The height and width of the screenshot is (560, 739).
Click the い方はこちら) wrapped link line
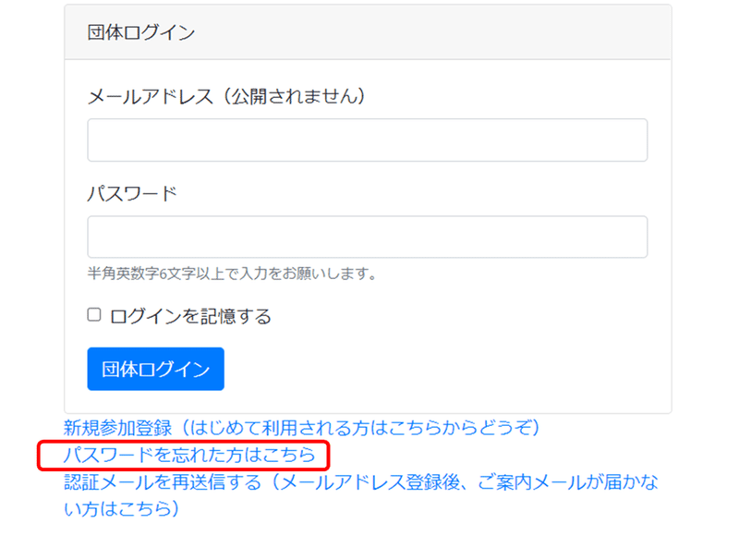click(x=122, y=508)
